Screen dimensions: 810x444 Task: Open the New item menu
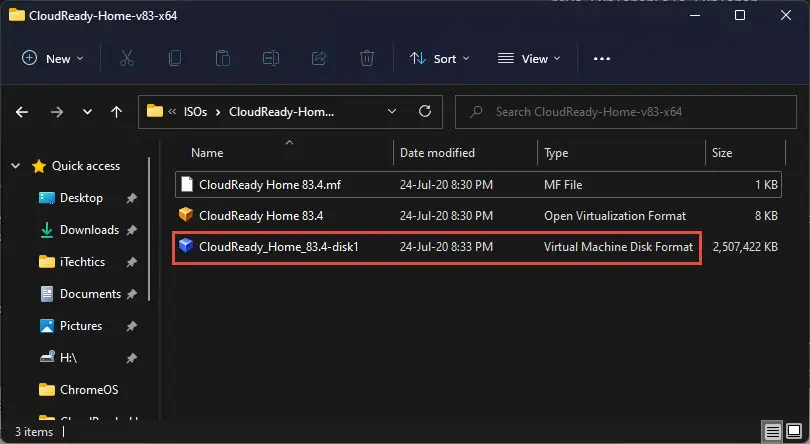pos(52,58)
